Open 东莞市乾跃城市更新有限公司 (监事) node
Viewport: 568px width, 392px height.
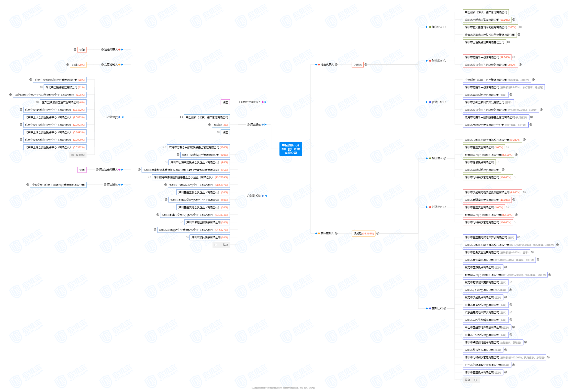tap(486, 282)
